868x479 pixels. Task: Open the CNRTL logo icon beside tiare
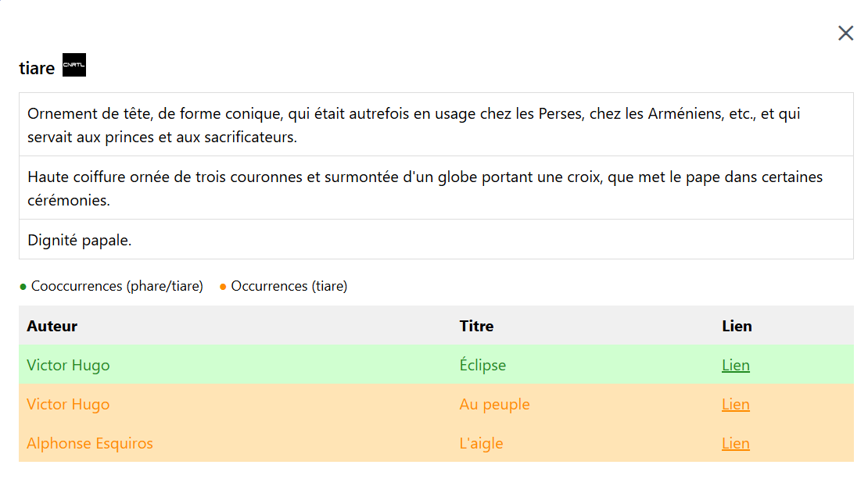coord(74,66)
